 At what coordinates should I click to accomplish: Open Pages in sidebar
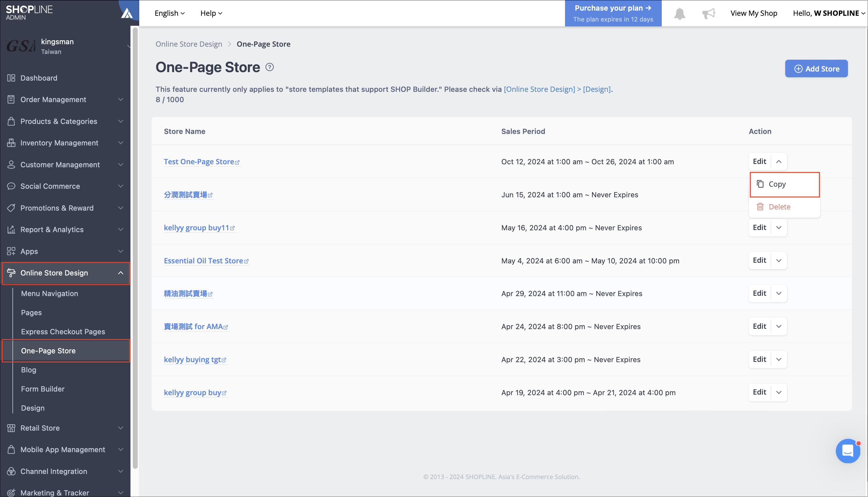32,313
